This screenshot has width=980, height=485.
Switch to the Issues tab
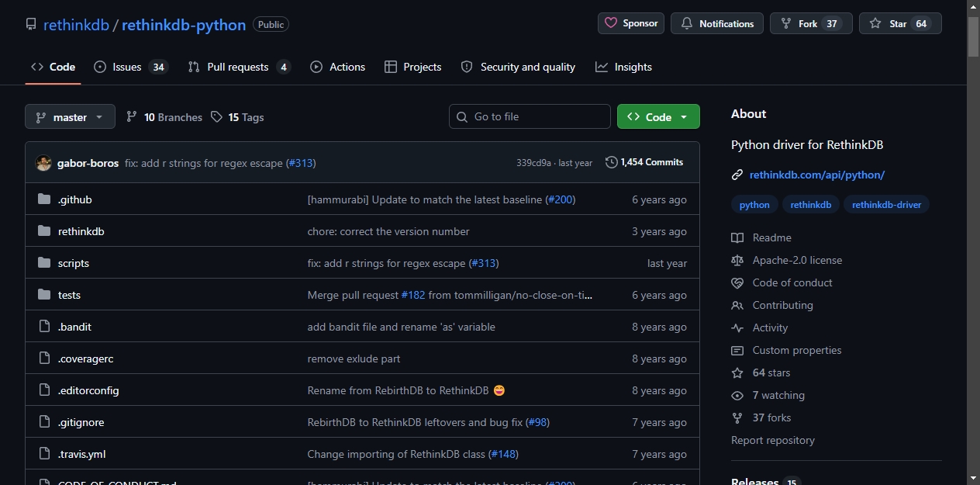(130, 67)
